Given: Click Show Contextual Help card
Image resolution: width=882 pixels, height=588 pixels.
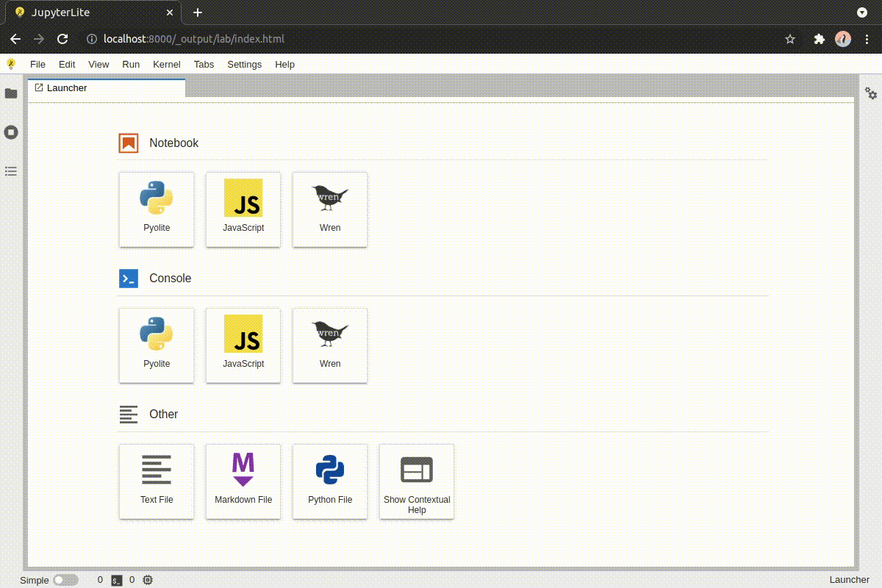Looking at the screenshot, I should point(417,481).
